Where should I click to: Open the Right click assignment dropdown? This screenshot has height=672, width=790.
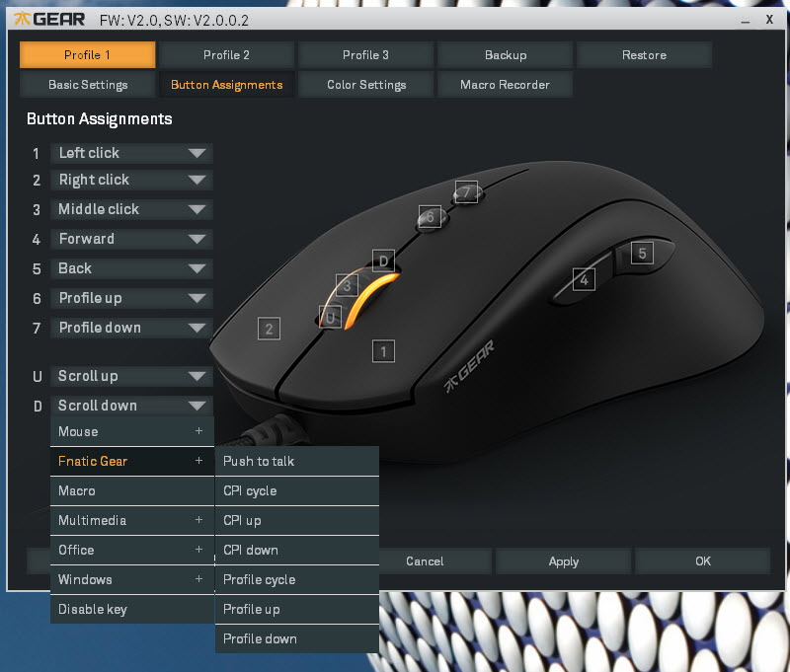point(131,180)
